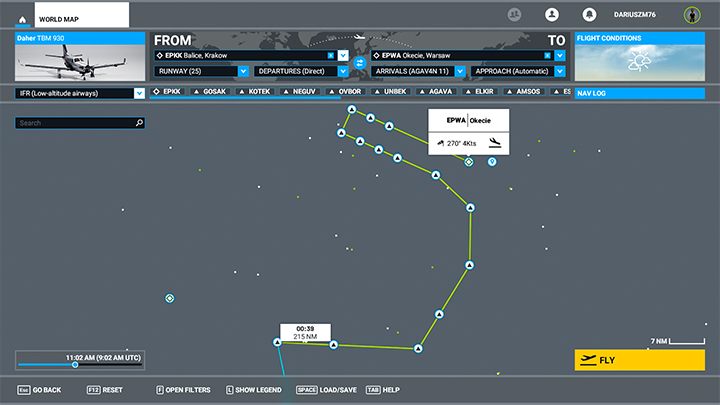Swap departure and arrival airports
This screenshot has width=720, height=405.
(x=360, y=63)
